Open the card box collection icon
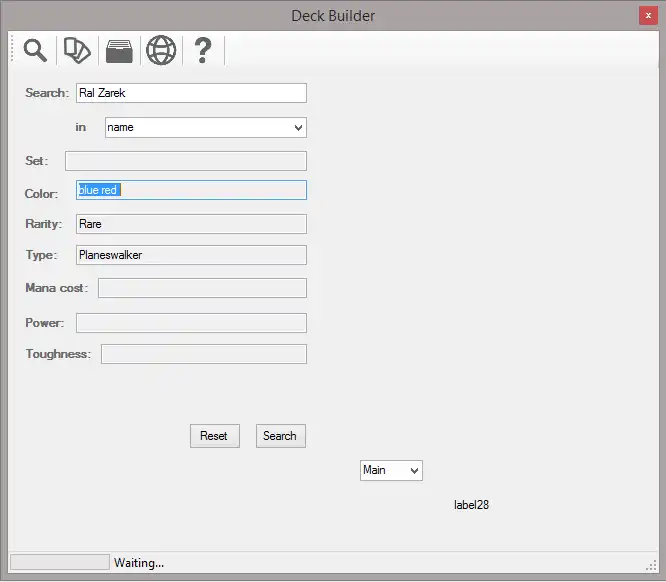 click(119, 51)
